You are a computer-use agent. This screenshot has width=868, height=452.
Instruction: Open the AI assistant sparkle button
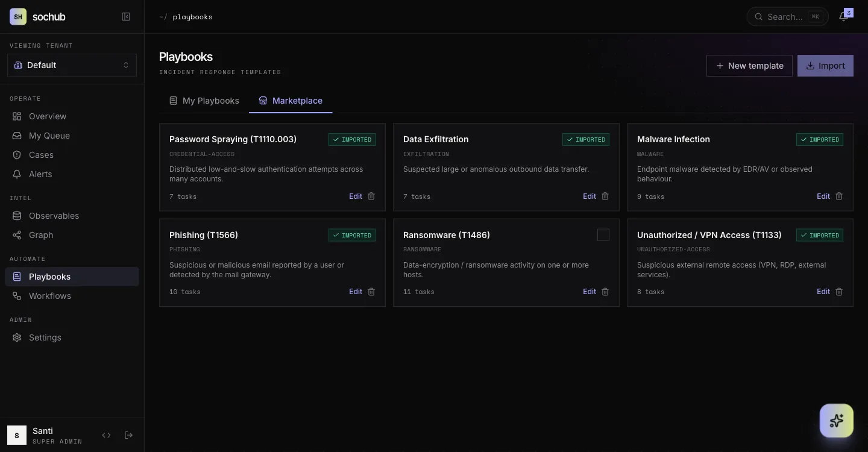coord(837,421)
